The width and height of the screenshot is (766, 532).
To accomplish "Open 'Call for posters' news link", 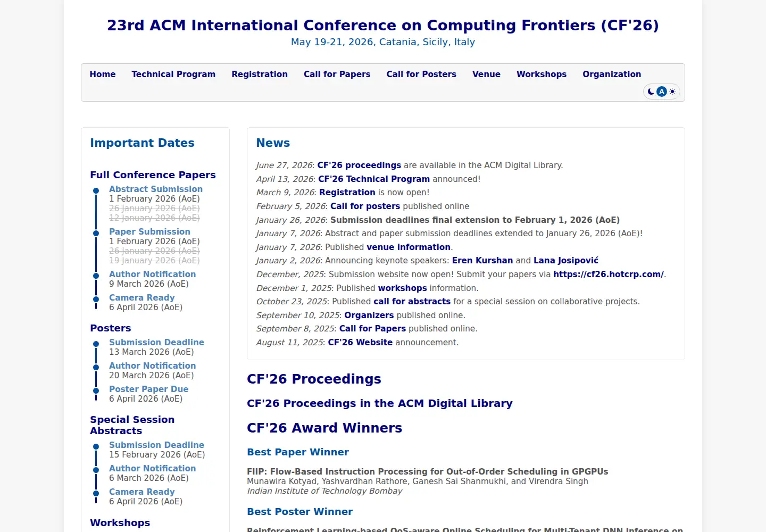I will click(365, 206).
